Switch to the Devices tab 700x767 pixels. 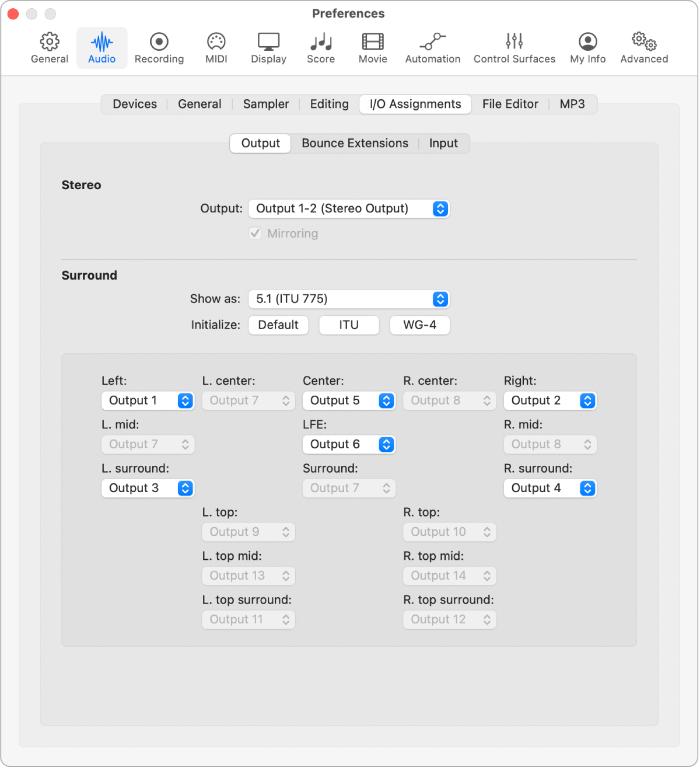tap(135, 104)
